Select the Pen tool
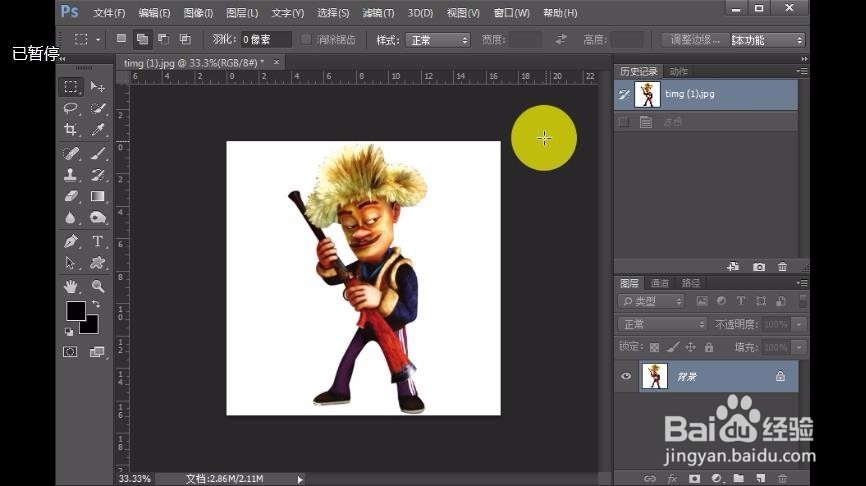Image resolution: width=866 pixels, height=486 pixels. click(x=71, y=241)
